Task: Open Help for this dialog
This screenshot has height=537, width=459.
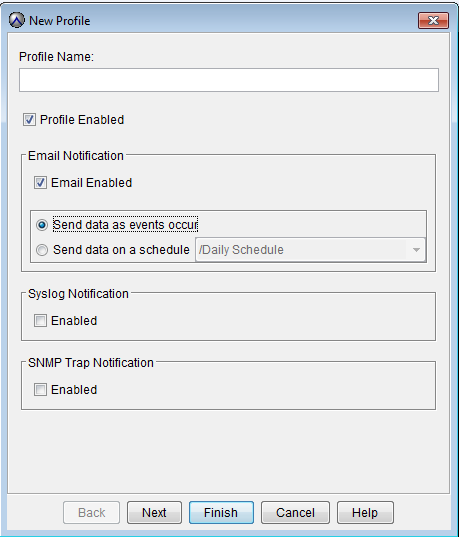Action: tap(365, 513)
